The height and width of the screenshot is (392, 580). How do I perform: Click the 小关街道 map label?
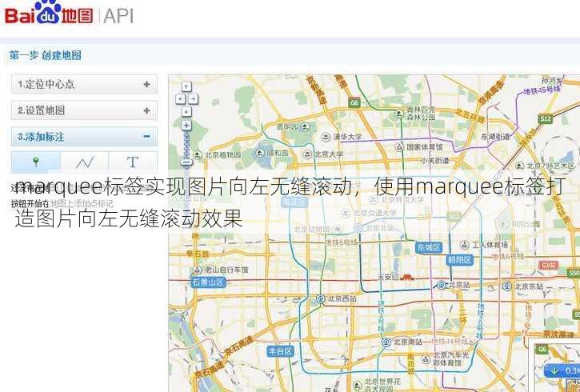tap(434, 161)
